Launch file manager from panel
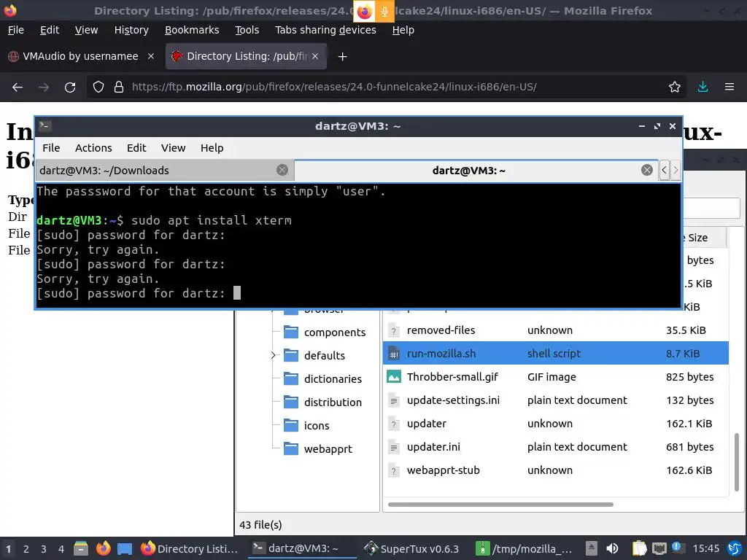The image size is (747, 560). click(x=80, y=548)
